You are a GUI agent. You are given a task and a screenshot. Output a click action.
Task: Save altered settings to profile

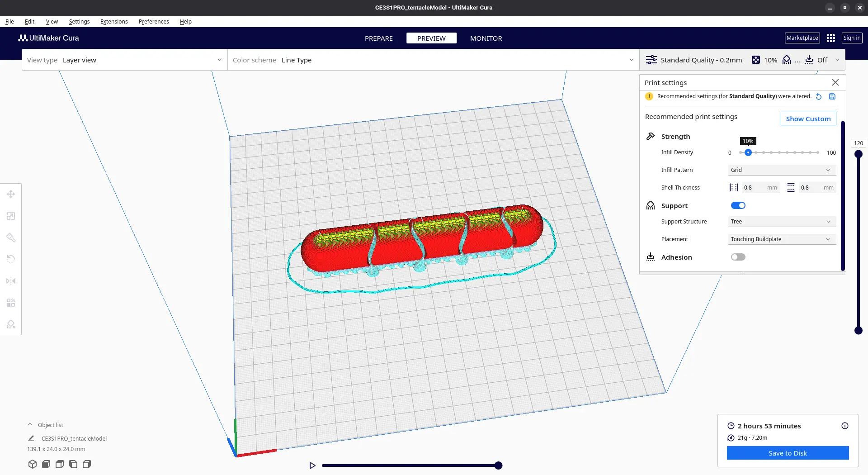(832, 96)
